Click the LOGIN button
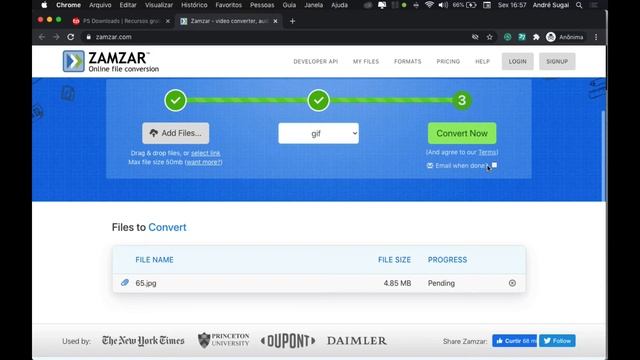Viewport: 640px width, 360px height. click(x=518, y=61)
